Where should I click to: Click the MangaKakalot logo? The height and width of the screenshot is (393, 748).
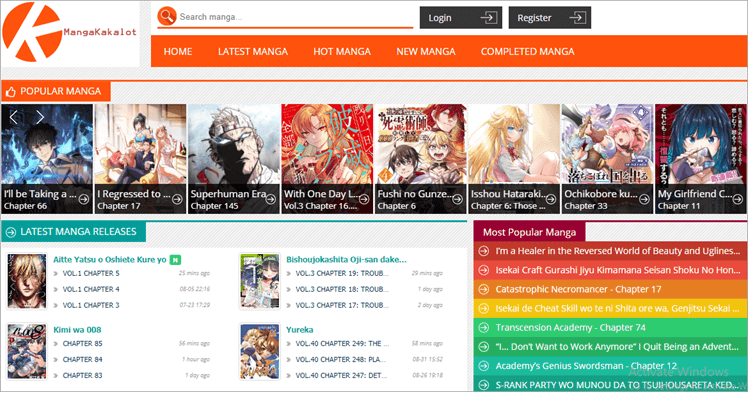[x=70, y=32]
